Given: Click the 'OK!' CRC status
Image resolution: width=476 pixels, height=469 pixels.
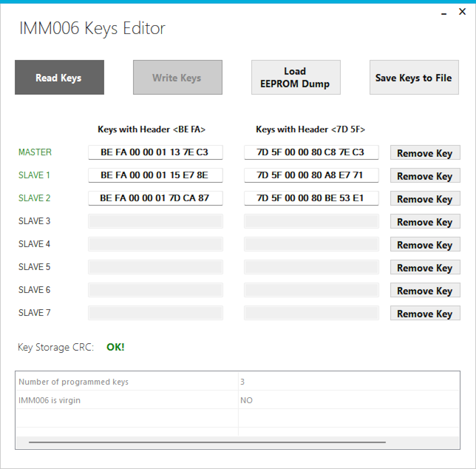Looking at the screenshot, I should pyautogui.click(x=115, y=347).
